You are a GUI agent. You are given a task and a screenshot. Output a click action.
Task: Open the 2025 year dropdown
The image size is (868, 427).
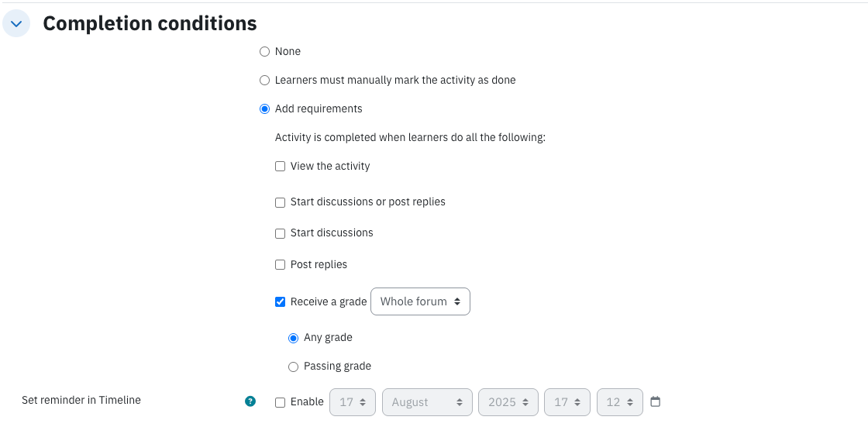pyautogui.click(x=508, y=402)
